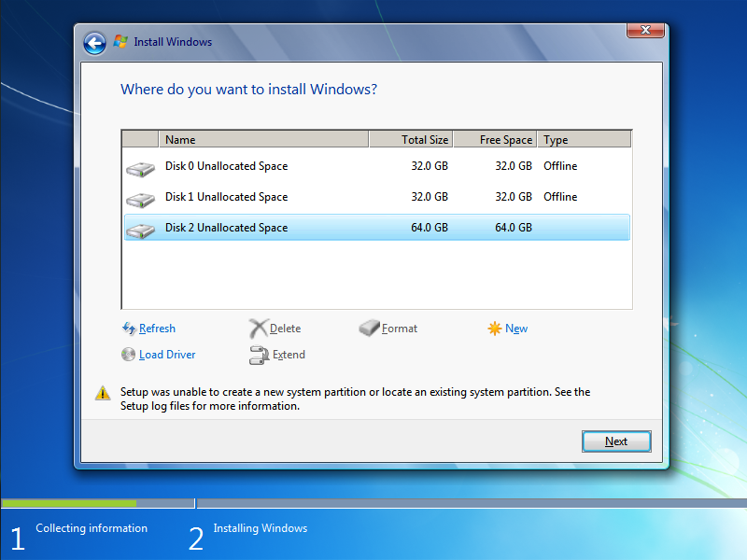
Task: Click the Refresh icon to rescan disks
Action: pyautogui.click(x=129, y=329)
